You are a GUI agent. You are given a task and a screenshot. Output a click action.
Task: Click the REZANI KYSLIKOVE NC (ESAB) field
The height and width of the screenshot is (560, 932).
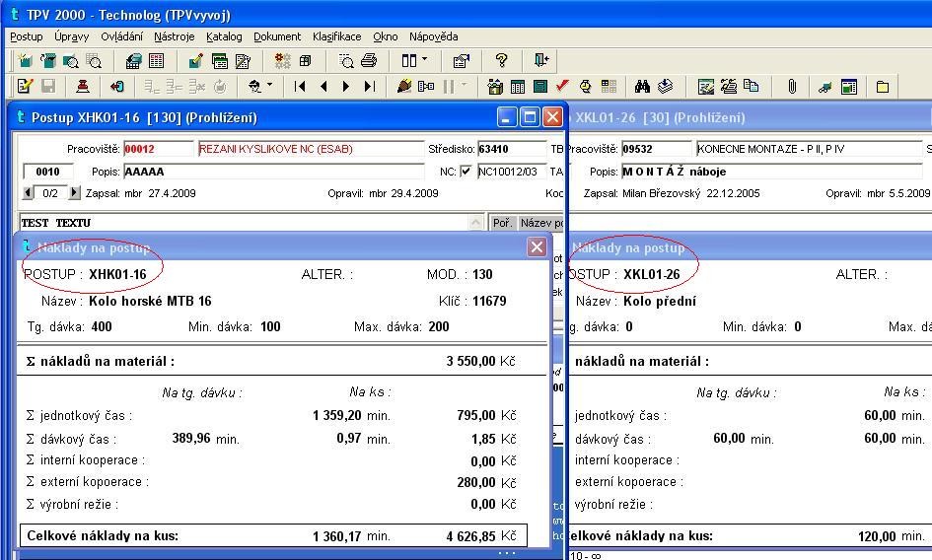pyautogui.click(x=312, y=149)
